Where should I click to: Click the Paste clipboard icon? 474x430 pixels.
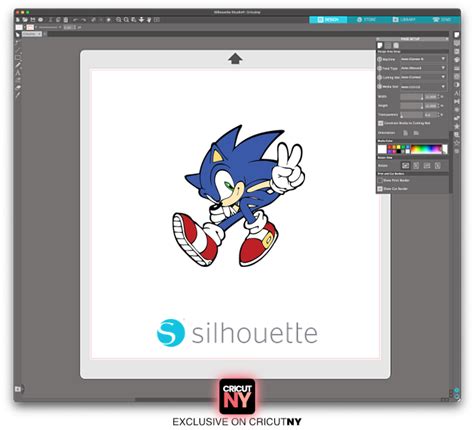66,20
